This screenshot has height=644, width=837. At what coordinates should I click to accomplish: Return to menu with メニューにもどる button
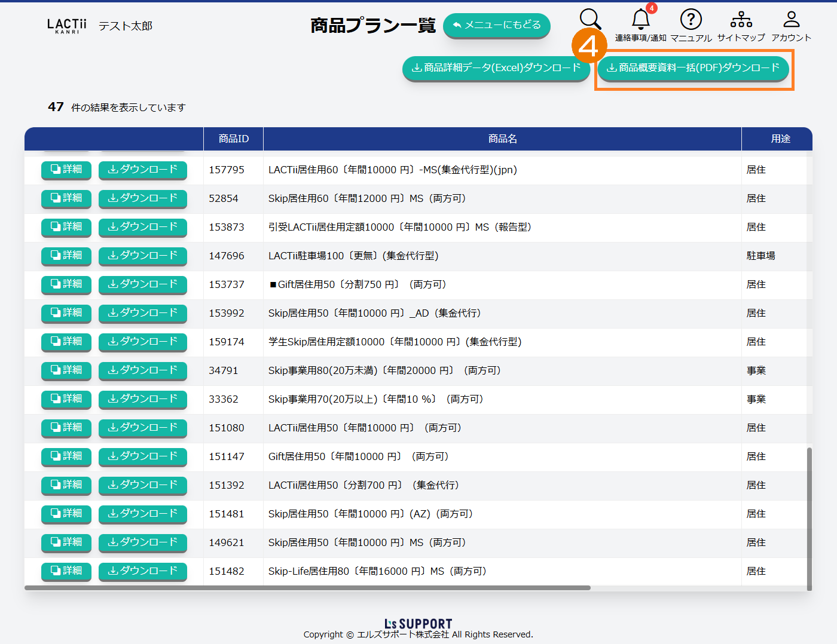496,25
